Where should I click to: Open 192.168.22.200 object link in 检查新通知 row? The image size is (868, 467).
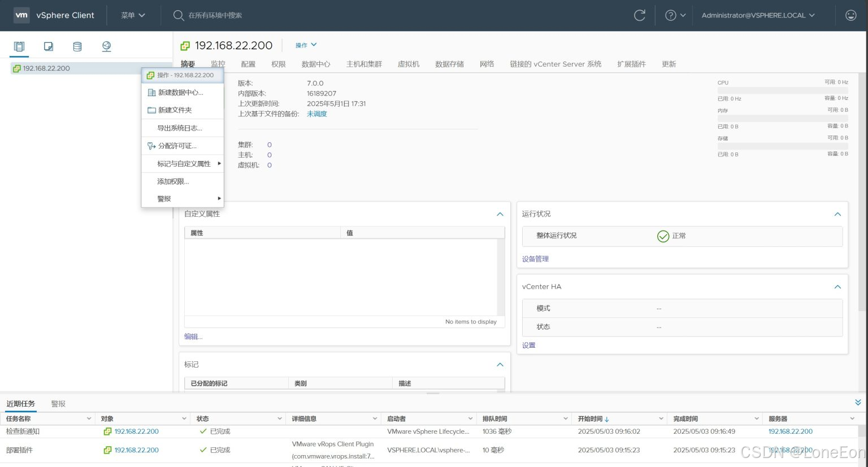coord(137,431)
